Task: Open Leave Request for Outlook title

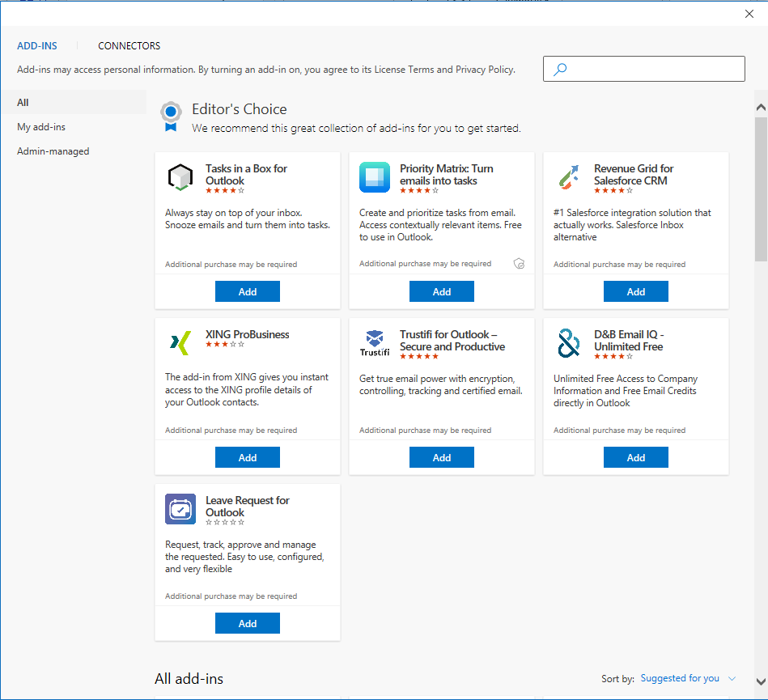Action: [x=248, y=507]
